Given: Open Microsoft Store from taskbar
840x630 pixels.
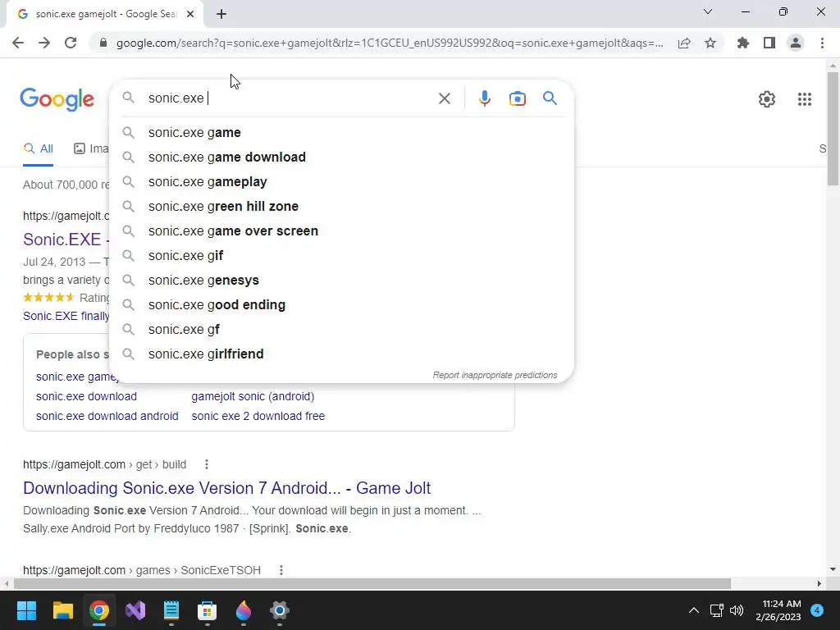Looking at the screenshot, I should [x=208, y=610].
